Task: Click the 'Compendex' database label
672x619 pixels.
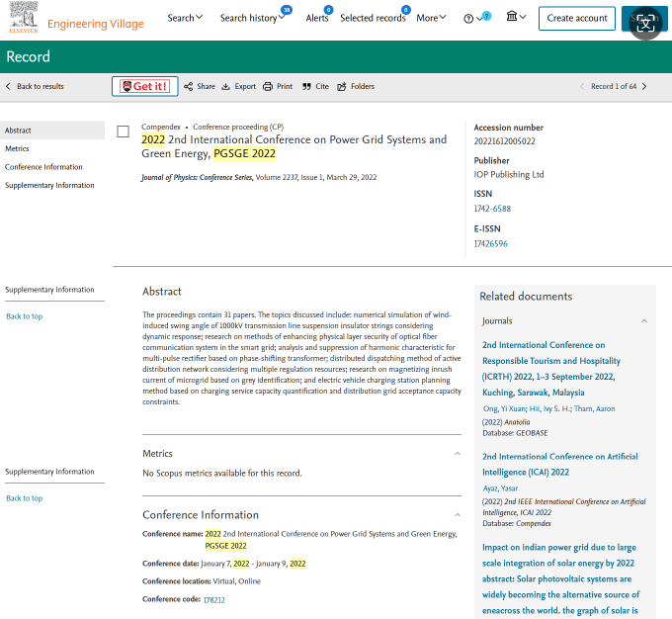Action: pos(161,127)
